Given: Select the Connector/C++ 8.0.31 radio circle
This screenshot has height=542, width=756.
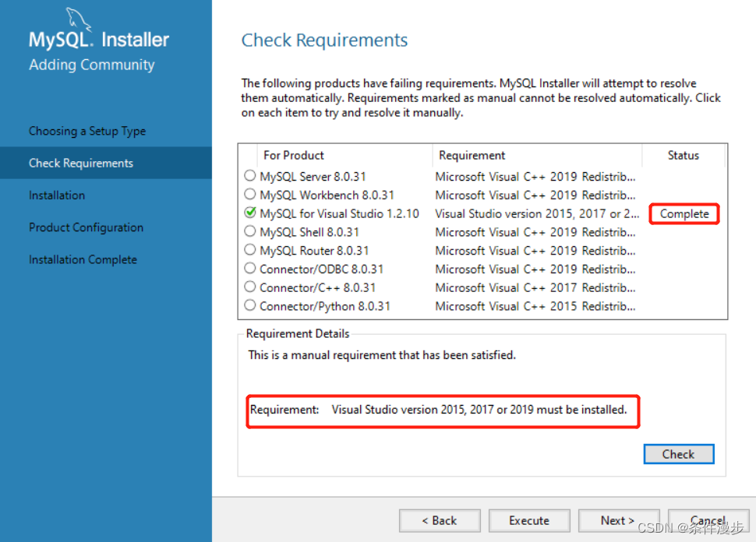Looking at the screenshot, I should [249, 287].
